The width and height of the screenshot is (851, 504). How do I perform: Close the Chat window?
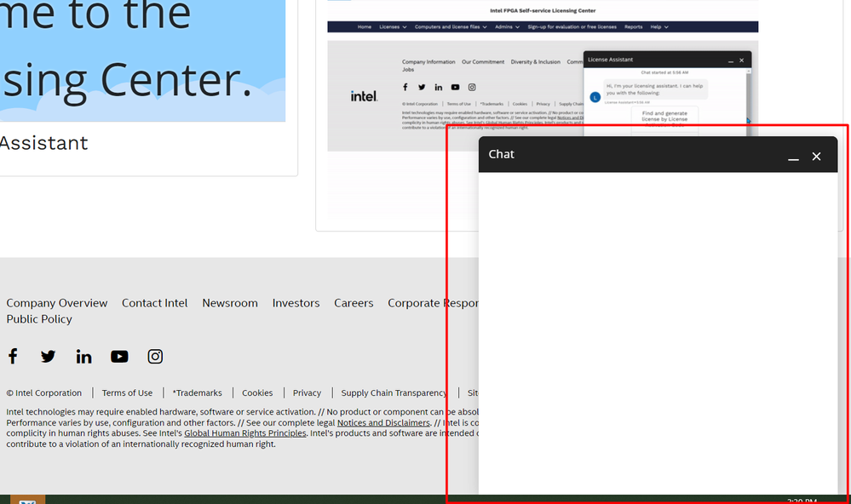tap(816, 157)
